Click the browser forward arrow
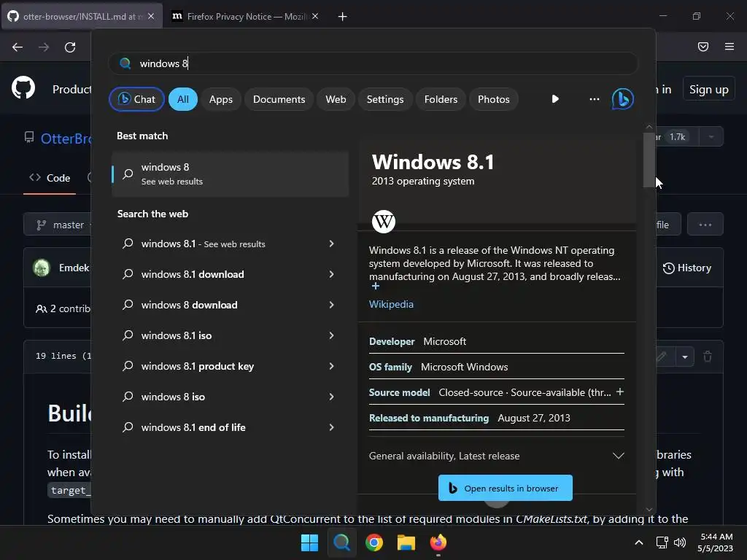The image size is (747, 560). tap(44, 47)
